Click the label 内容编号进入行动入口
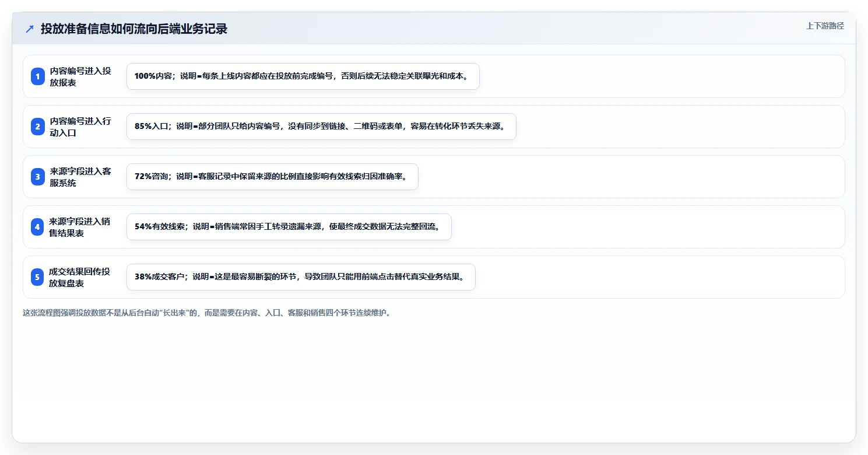Screen dimensions: 868x455 click(x=80, y=127)
